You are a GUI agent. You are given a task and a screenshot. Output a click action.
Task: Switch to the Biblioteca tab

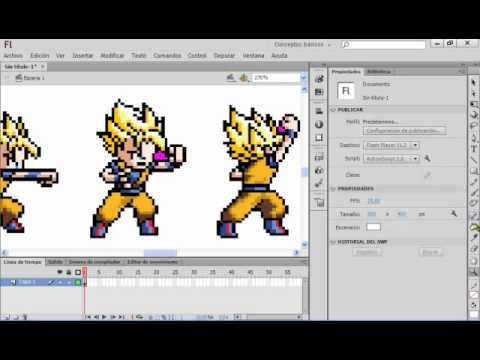tap(379, 72)
